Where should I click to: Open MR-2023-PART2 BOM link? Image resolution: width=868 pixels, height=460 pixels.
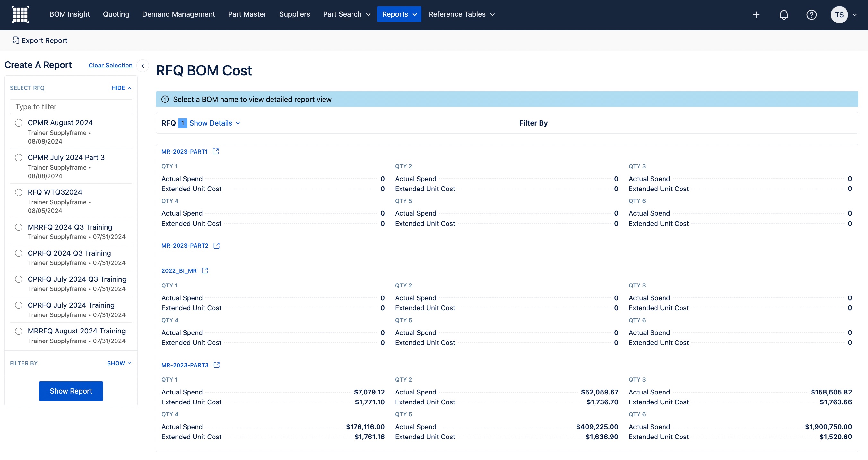pyautogui.click(x=185, y=245)
